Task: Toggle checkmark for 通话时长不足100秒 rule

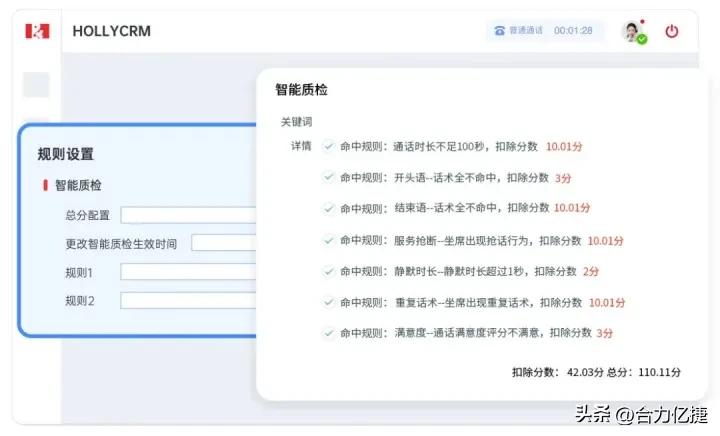Action: coord(328,146)
